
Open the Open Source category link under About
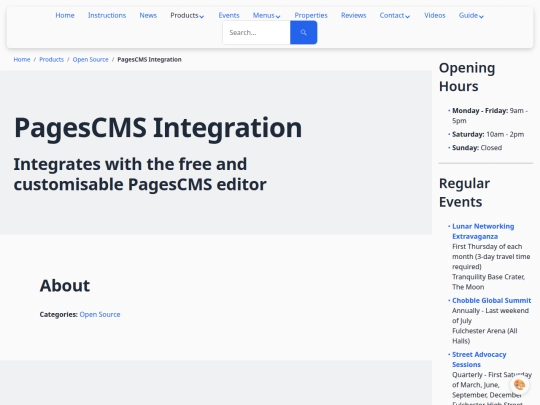click(100, 314)
